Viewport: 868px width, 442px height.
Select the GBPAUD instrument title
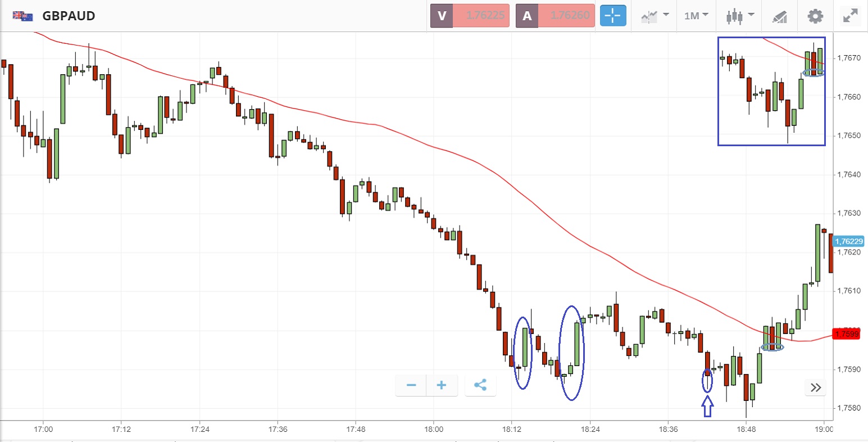coord(69,16)
